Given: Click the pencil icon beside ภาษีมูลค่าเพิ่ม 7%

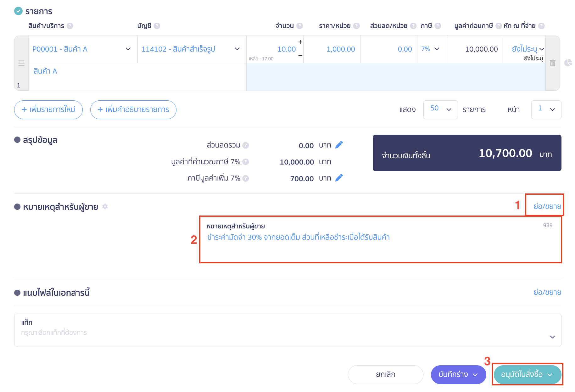Looking at the screenshot, I should 339,178.
